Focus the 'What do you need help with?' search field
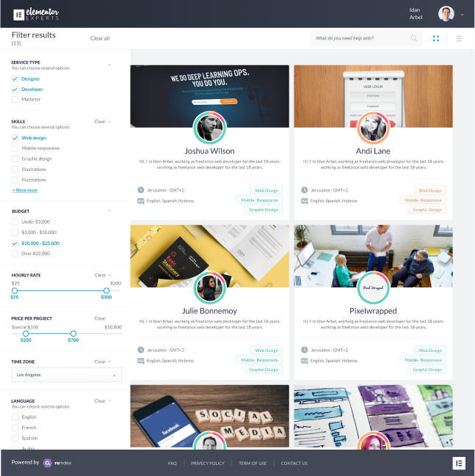Screen dimensions: 475x476 pyautogui.click(x=366, y=38)
